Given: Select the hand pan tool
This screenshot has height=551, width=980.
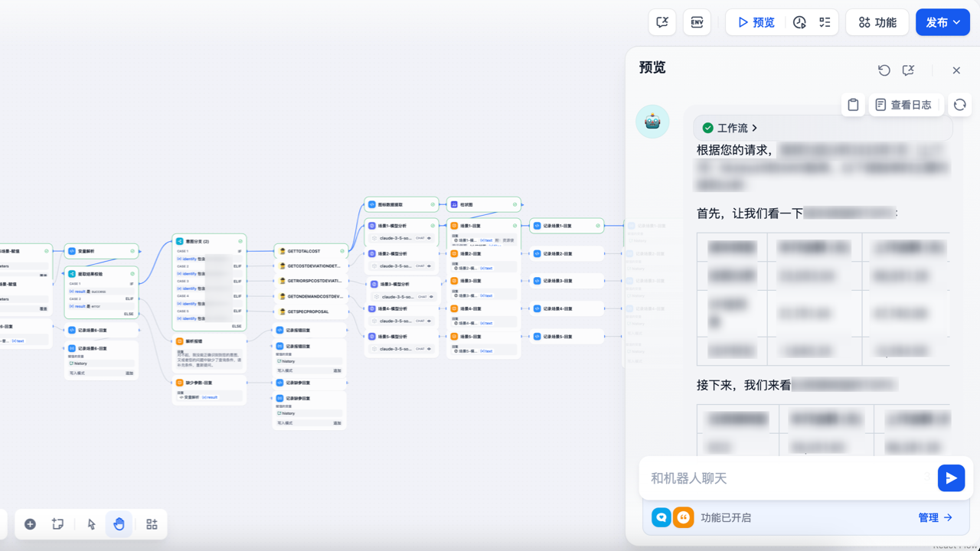Looking at the screenshot, I should coord(119,524).
